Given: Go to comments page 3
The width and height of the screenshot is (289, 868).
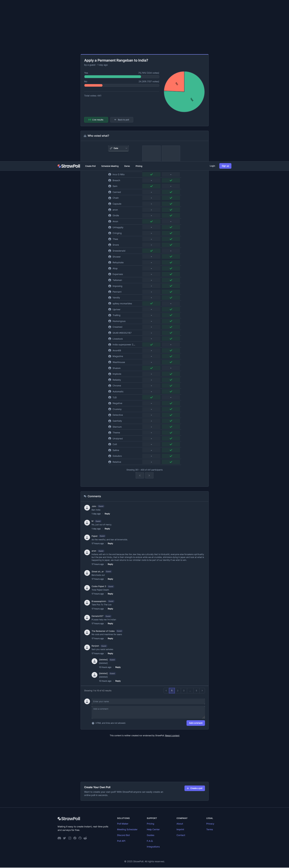Looking at the screenshot, I should [184, 691].
